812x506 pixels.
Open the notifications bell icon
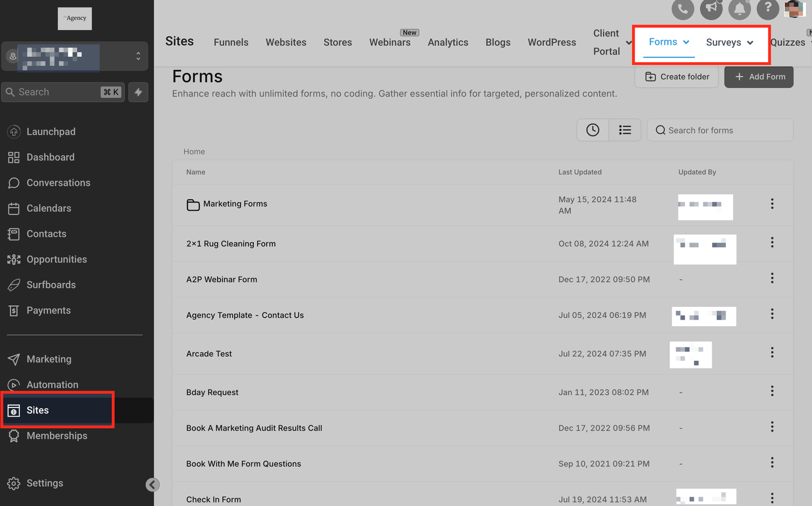pos(739,9)
